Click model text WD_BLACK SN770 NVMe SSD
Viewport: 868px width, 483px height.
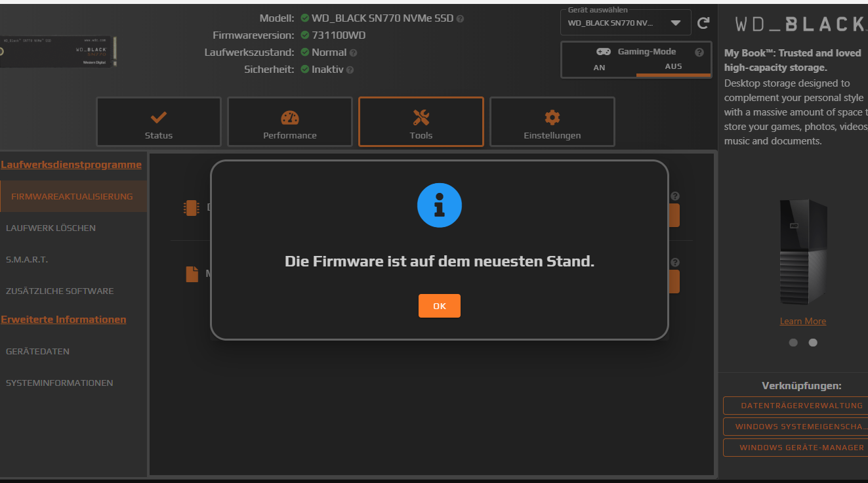click(x=382, y=18)
